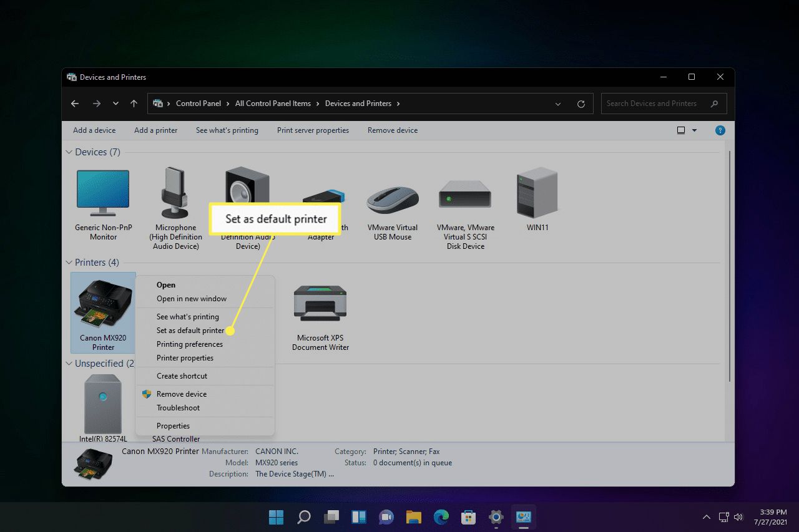Go up one folder level arrow
The image size is (799, 532).
point(134,104)
